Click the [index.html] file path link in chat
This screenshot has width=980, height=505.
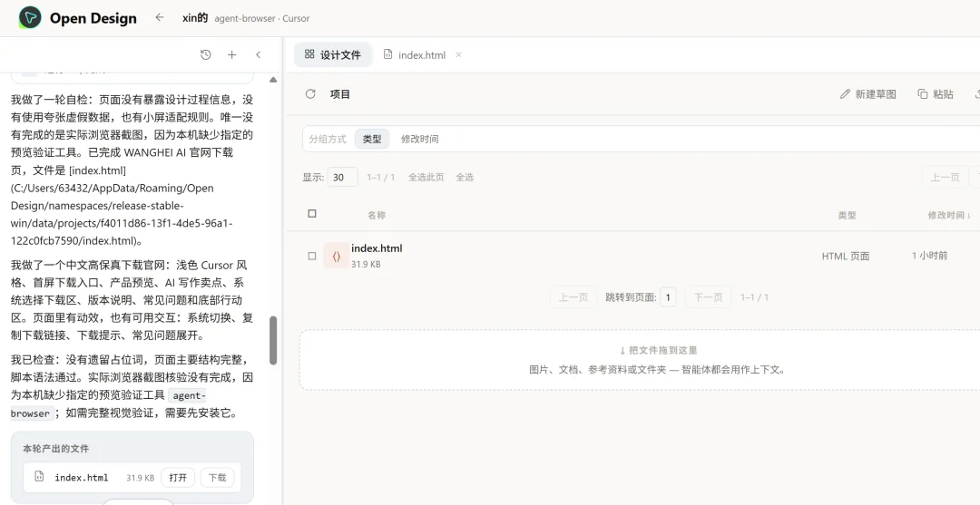97,170
